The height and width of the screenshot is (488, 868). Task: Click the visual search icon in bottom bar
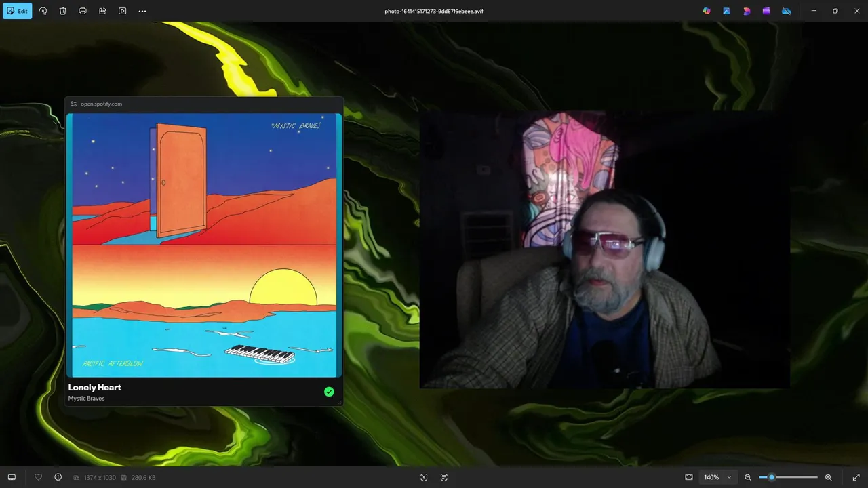pos(424,477)
